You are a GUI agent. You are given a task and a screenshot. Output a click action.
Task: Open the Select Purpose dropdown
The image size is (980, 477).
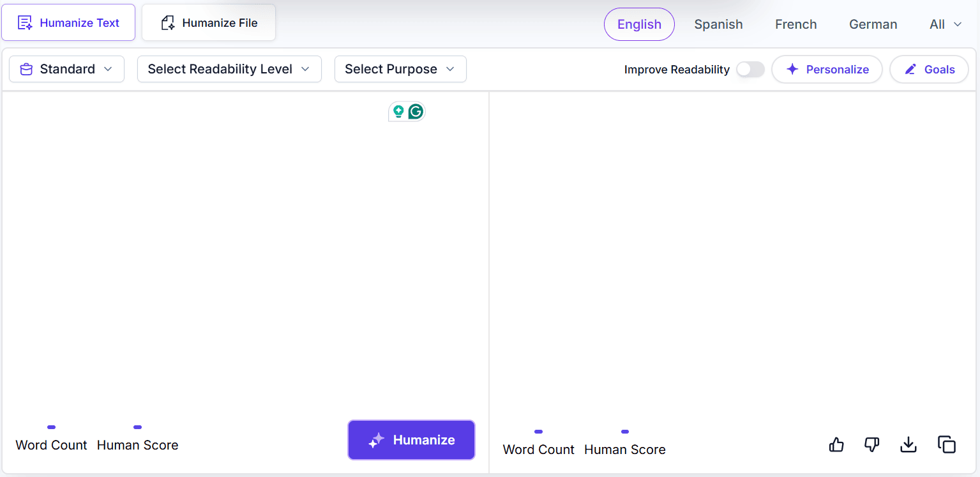click(x=400, y=69)
